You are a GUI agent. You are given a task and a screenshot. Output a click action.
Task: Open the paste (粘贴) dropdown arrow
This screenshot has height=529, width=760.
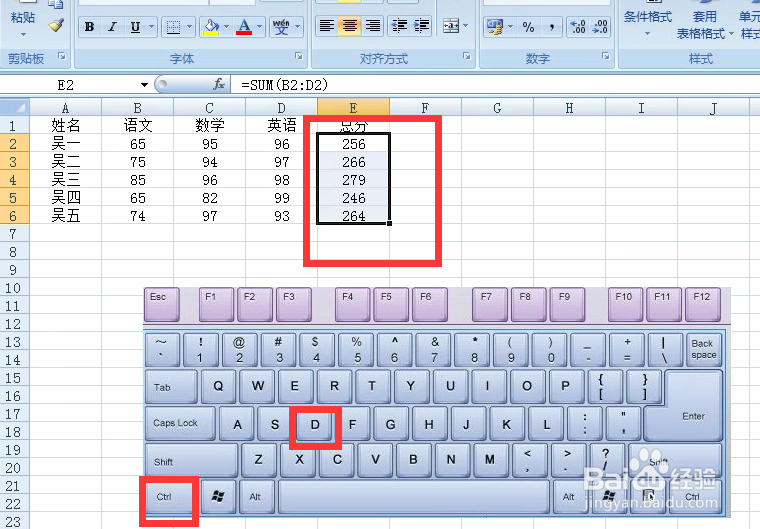point(23,35)
